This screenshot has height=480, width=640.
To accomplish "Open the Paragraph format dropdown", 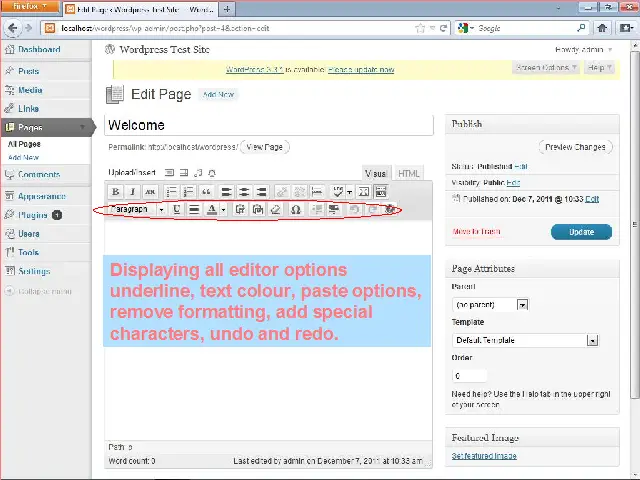I will [x=137, y=209].
